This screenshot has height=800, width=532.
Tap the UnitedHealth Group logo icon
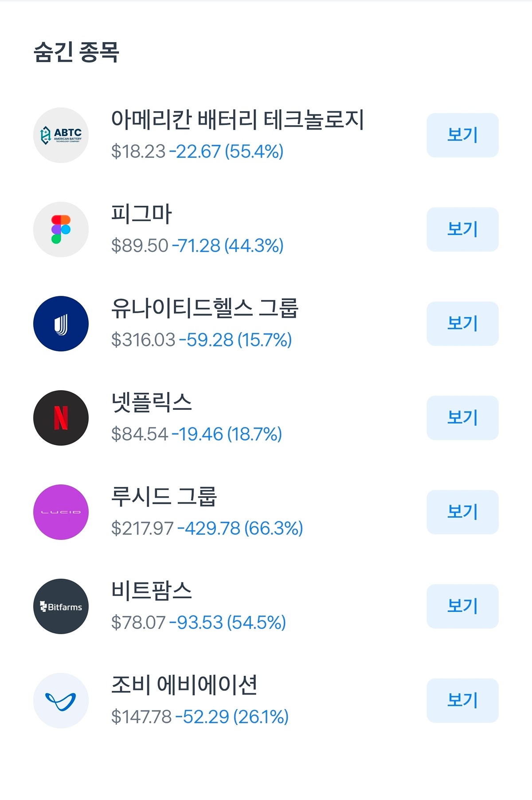point(61,324)
